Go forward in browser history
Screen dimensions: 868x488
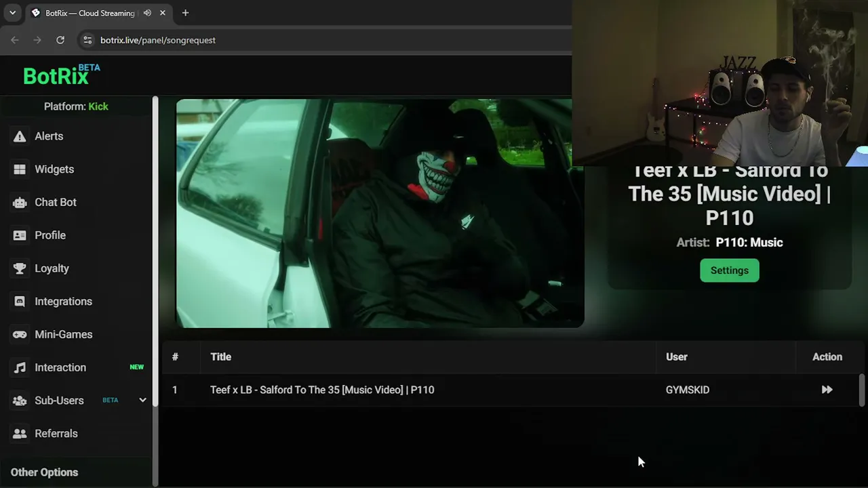tap(37, 40)
